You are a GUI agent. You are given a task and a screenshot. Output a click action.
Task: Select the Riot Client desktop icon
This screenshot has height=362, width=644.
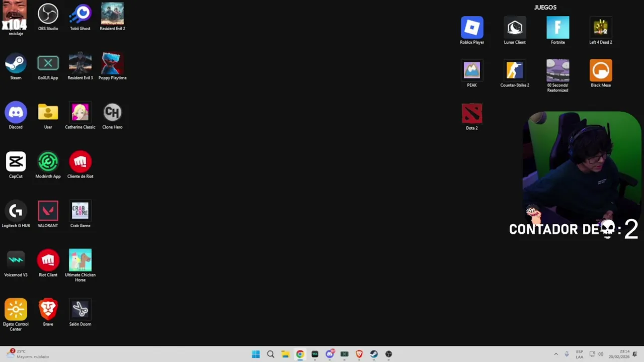click(x=48, y=263)
